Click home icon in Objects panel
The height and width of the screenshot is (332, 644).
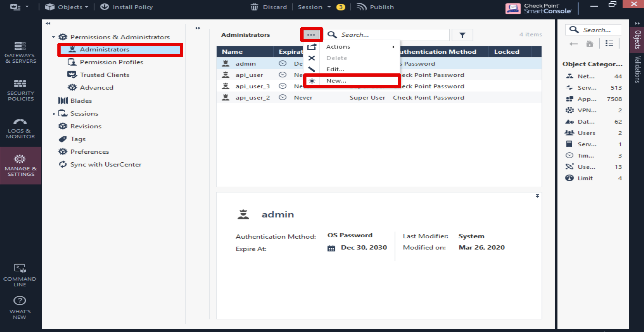tap(589, 44)
